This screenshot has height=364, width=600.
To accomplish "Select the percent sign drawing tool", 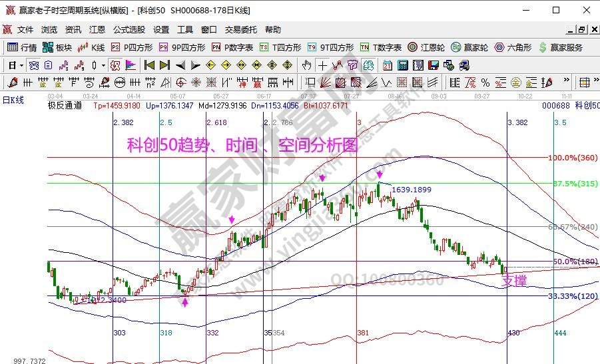I will coord(485,83).
